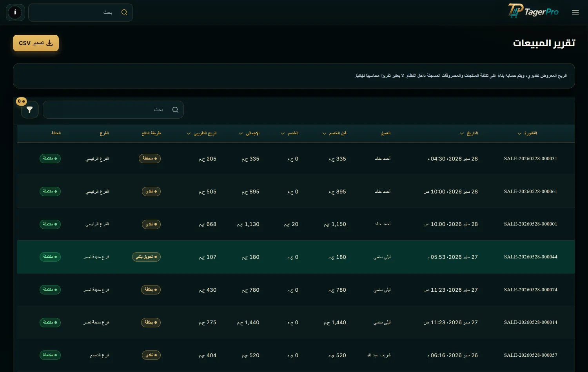Click مكتملة status badge in invoice 000031 row
The width and height of the screenshot is (588, 372).
(50, 159)
